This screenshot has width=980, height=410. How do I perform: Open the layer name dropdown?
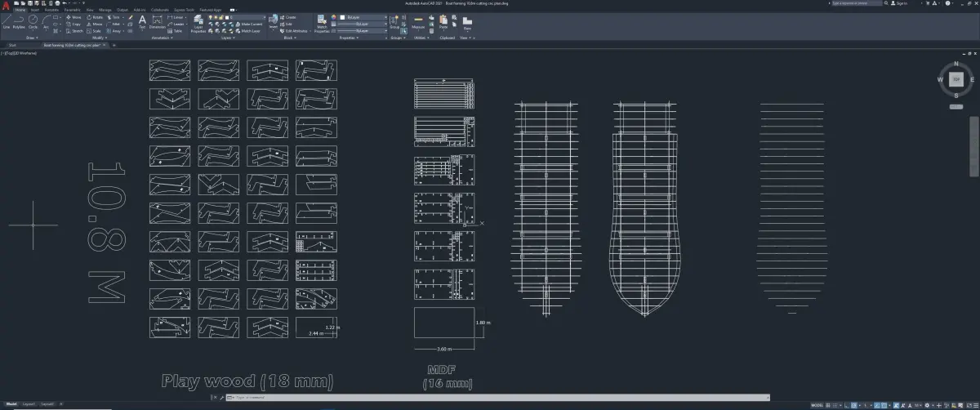237,17
